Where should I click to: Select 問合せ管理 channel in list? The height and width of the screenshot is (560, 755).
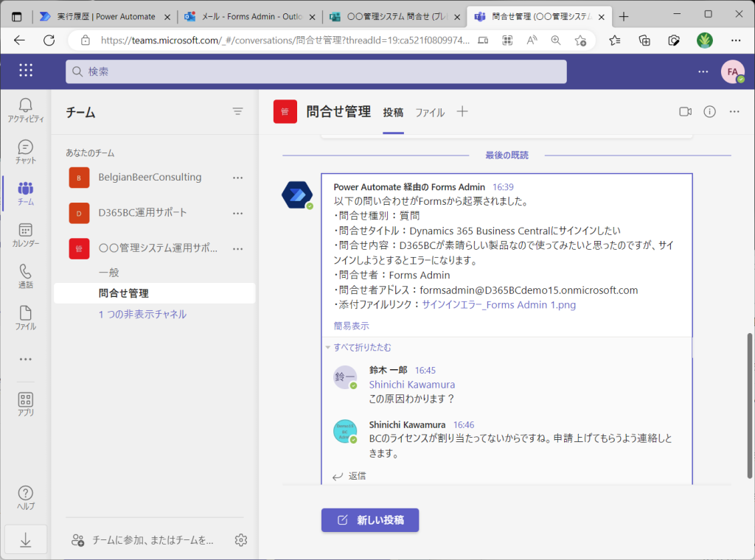pyautogui.click(x=155, y=293)
